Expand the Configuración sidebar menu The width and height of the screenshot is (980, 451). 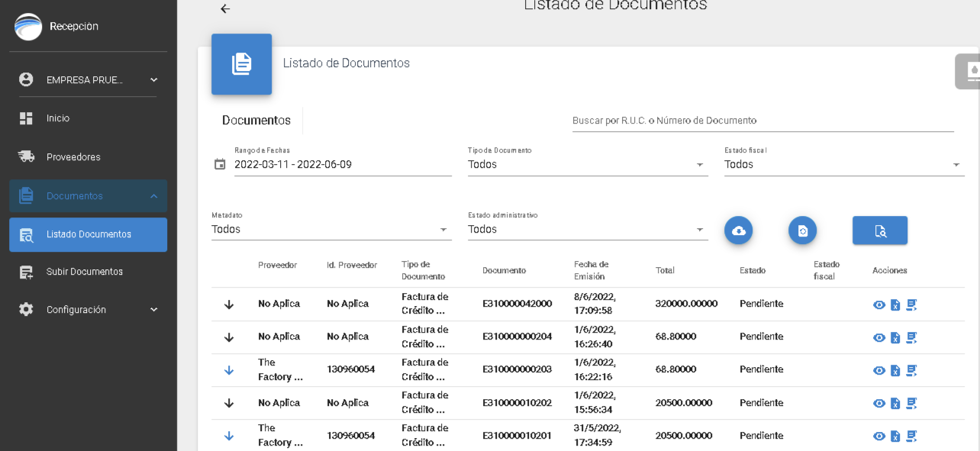[88, 310]
